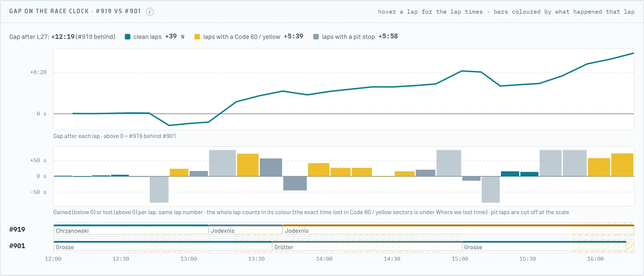Click the '13:30' time axis label
Screen dimensions: 644x276
(256, 259)
